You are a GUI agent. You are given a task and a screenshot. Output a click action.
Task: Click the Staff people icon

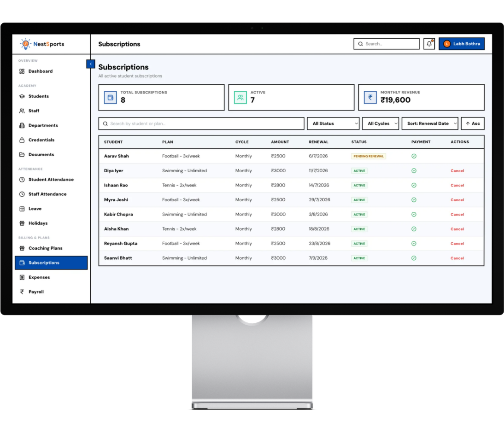[22, 111]
